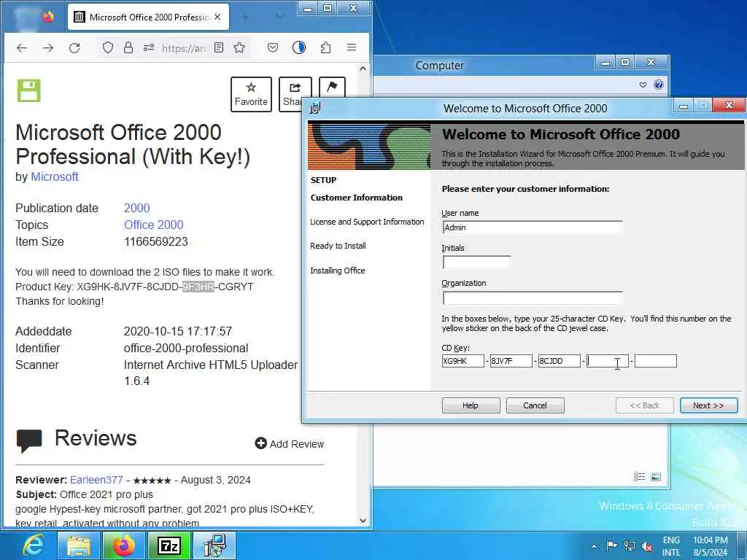Click the Reviews speech bubble icon

pos(29,441)
